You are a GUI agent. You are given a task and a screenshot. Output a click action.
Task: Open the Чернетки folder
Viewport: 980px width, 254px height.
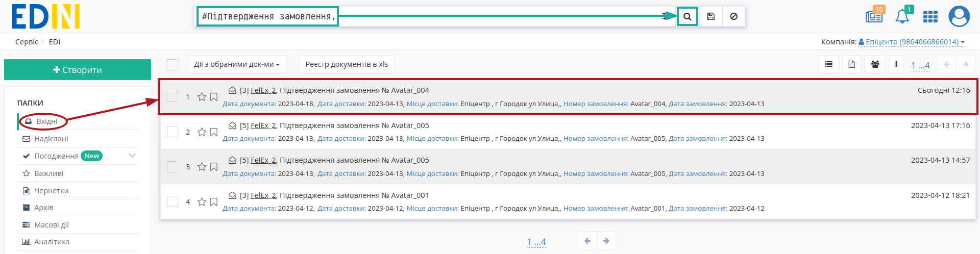pos(51,191)
